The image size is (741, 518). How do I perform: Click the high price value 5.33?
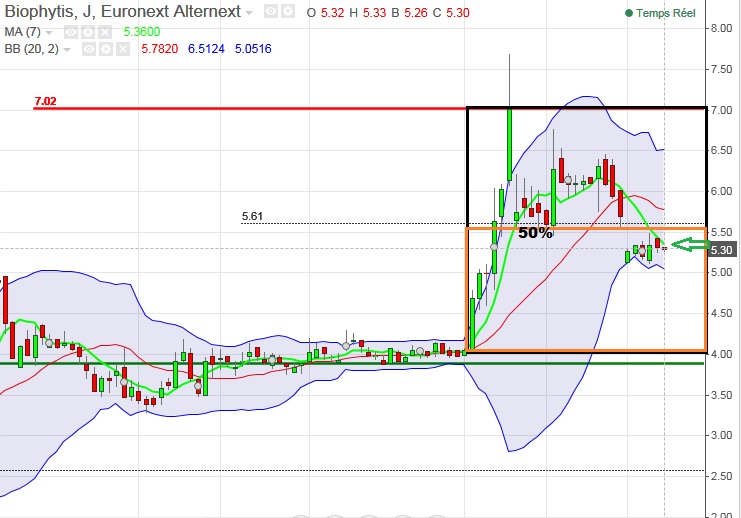coord(375,13)
